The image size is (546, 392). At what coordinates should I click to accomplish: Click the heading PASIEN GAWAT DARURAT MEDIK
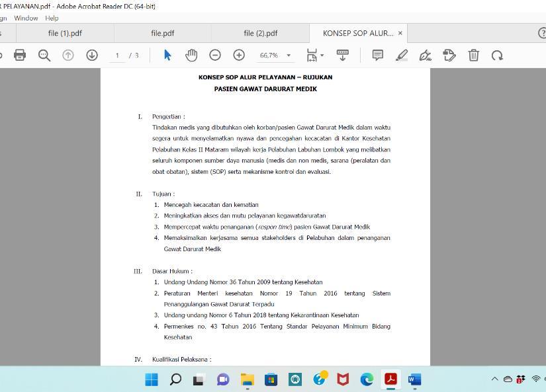(265, 89)
